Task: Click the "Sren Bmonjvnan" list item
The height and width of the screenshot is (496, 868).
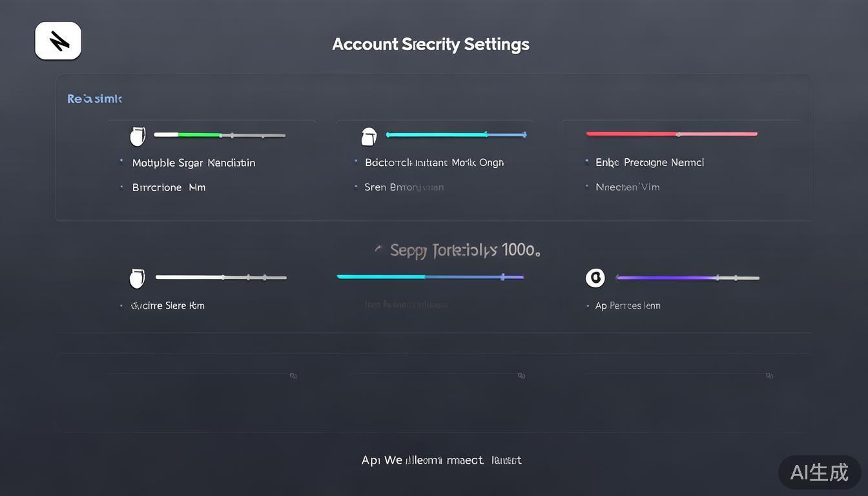Action: 404,187
